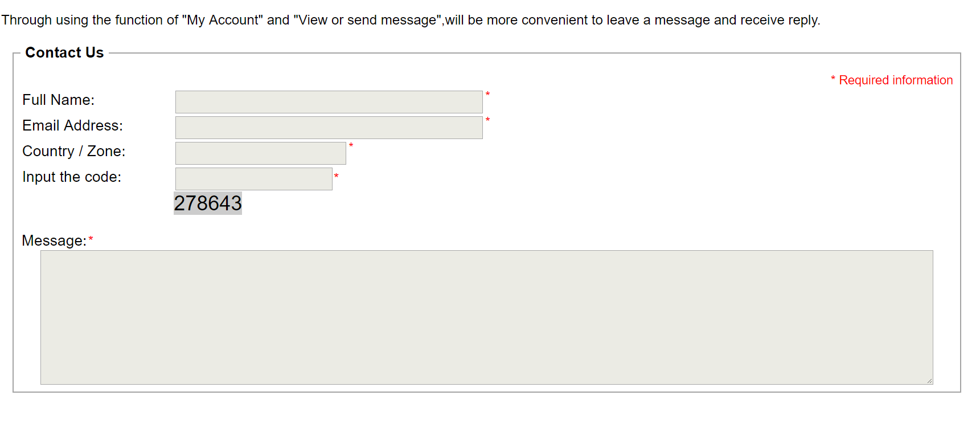The height and width of the screenshot is (432, 980).
Task: Select the Country / Zone input field
Action: [x=260, y=153]
